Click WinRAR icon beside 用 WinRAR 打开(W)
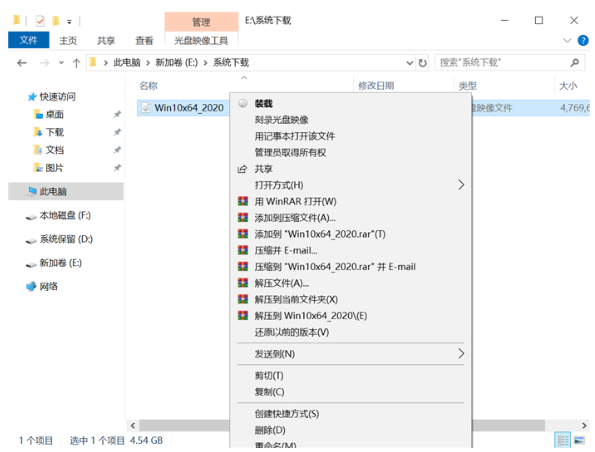The height and width of the screenshot is (452, 595). coord(243,201)
